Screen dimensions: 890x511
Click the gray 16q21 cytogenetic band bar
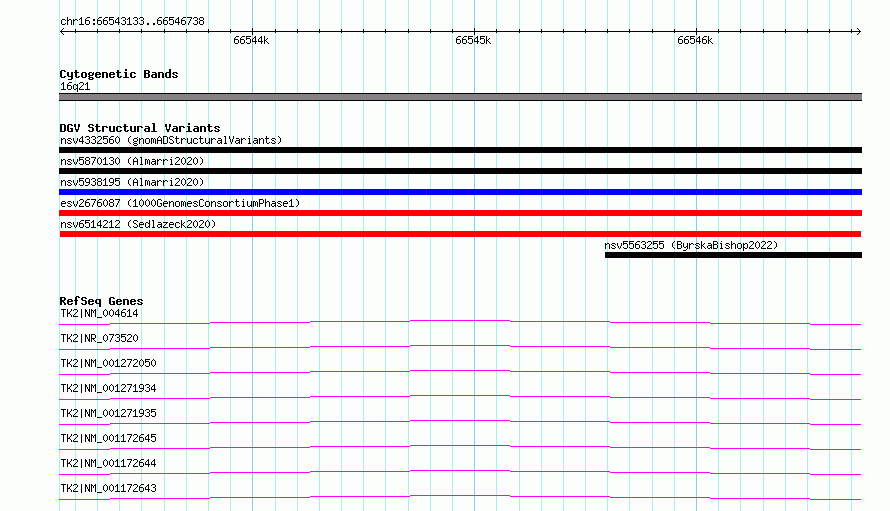460,97
